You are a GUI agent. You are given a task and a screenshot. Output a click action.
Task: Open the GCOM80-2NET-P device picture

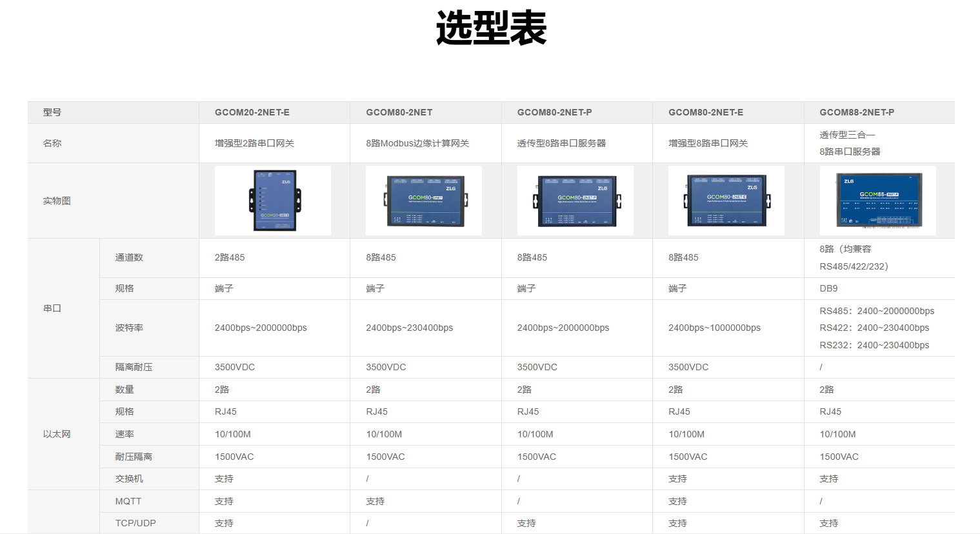point(575,201)
